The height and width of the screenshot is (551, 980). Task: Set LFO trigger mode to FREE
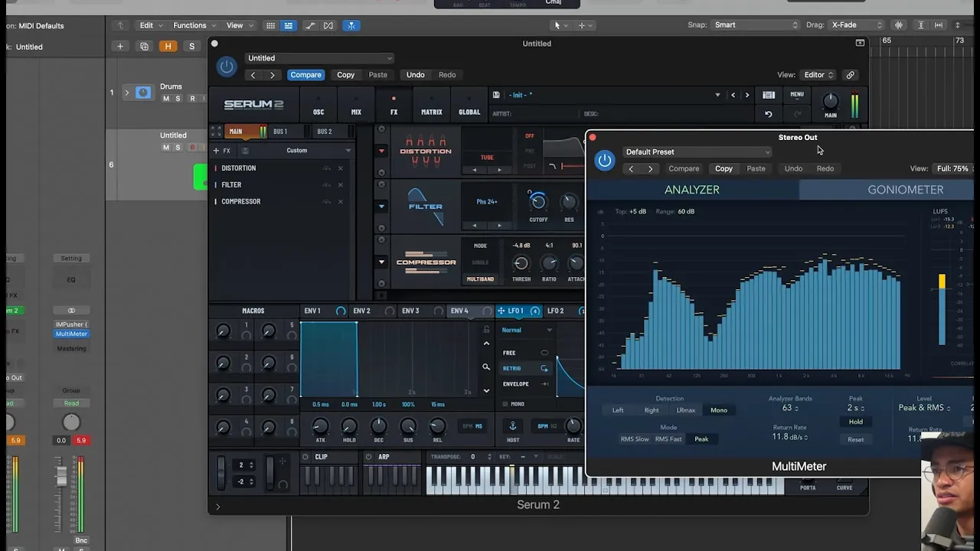[x=525, y=353]
